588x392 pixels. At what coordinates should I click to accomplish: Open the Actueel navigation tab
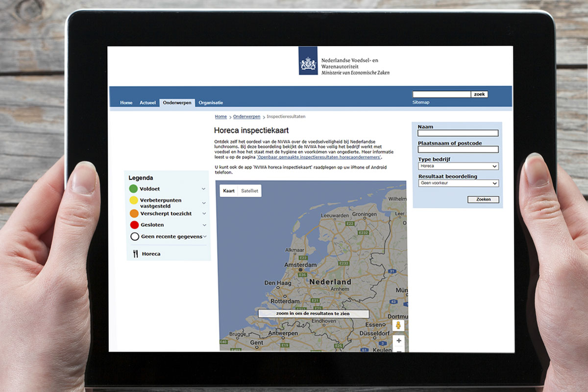(147, 103)
